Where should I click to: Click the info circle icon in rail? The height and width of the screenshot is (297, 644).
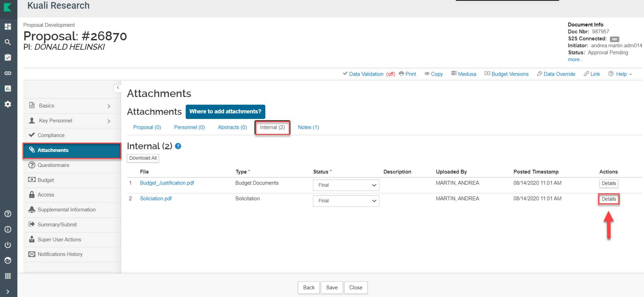pos(8,230)
